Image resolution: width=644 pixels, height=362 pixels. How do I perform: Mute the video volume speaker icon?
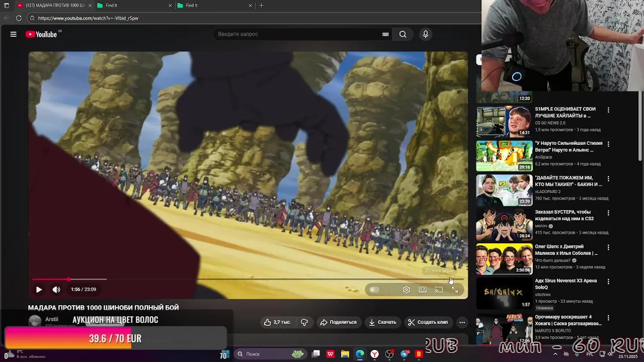[x=56, y=290]
